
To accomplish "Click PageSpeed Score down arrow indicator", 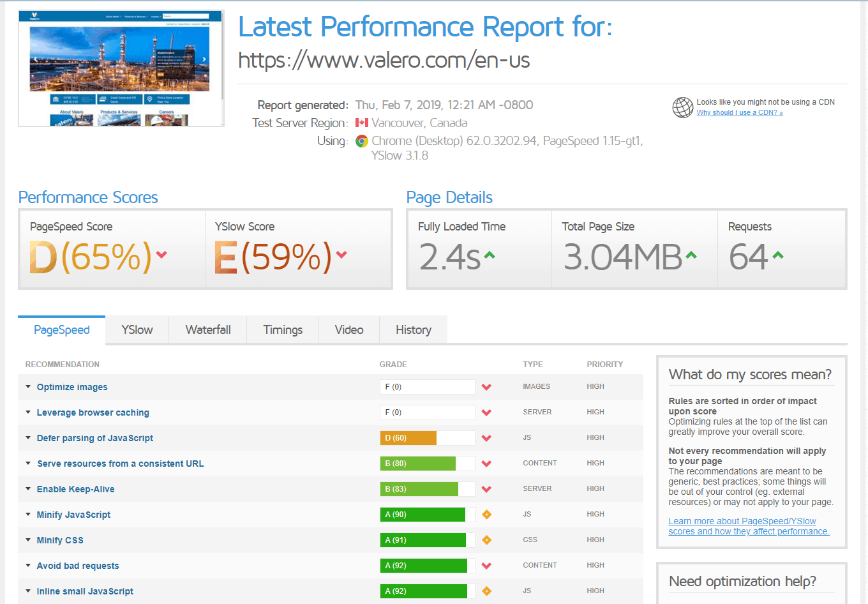I will pyautogui.click(x=161, y=255).
